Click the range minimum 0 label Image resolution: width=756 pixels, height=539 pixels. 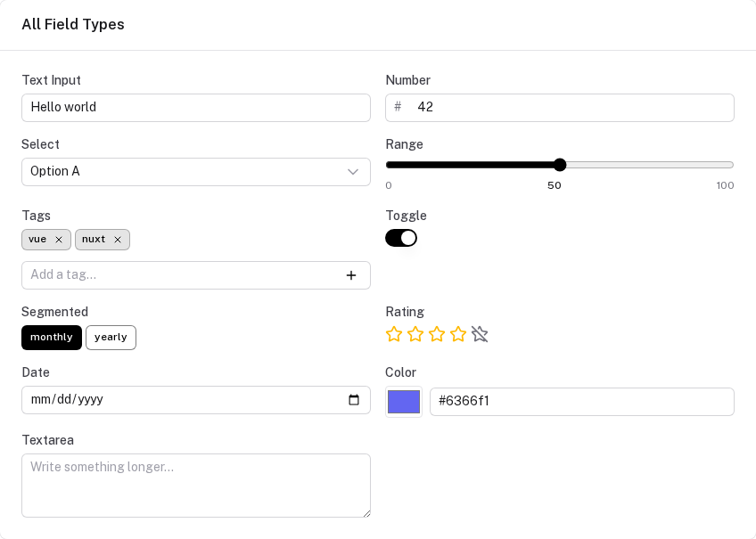pyautogui.click(x=389, y=185)
